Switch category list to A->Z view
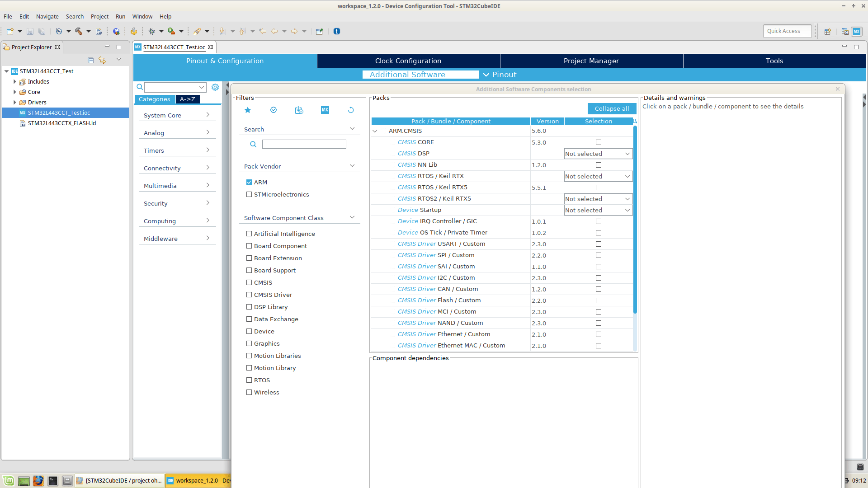This screenshot has width=868, height=488. click(188, 99)
